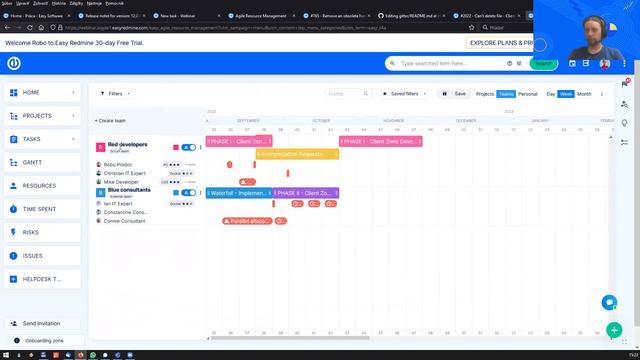The image size is (640, 360).
Task: Click Create team link
Action: pyautogui.click(x=110, y=121)
